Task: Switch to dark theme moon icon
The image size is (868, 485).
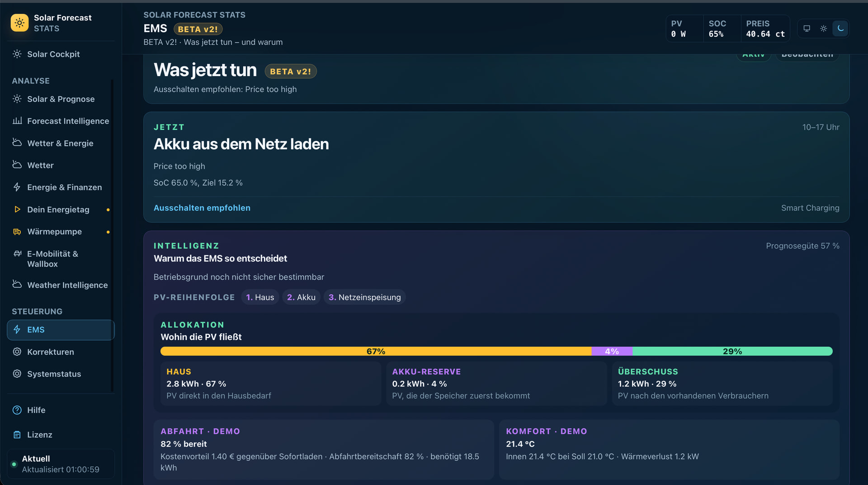Action: pyautogui.click(x=840, y=29)
